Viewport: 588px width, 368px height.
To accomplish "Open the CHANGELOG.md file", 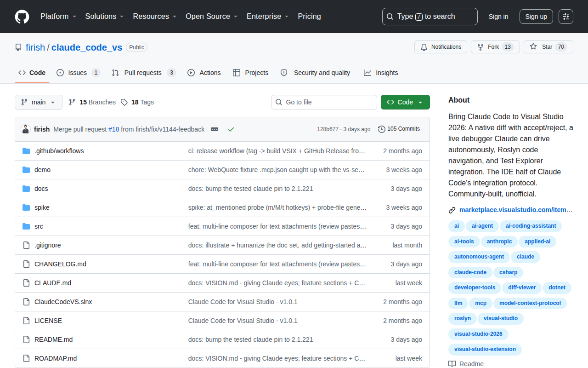I will pos(60,264).
